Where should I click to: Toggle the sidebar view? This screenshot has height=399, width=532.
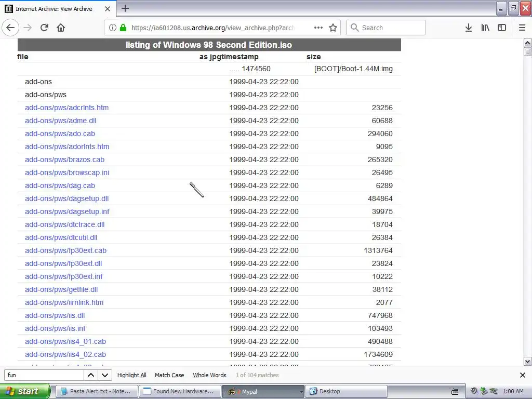click(x=502, y=28)
